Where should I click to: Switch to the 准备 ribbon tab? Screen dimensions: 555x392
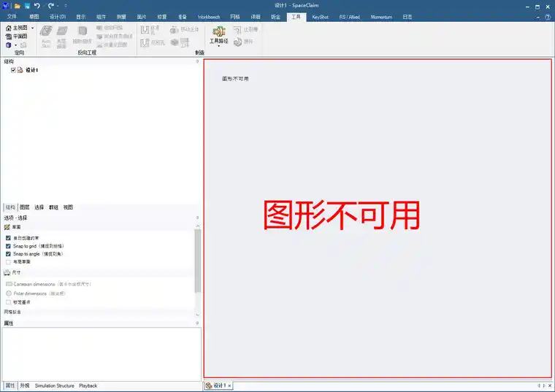click(x=183, y=17)
